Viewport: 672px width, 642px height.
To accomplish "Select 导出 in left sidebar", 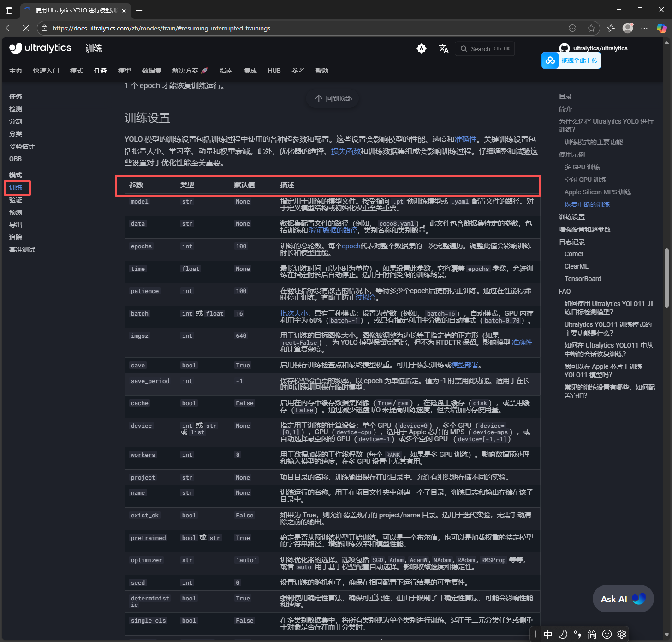I will pos(16,225).
